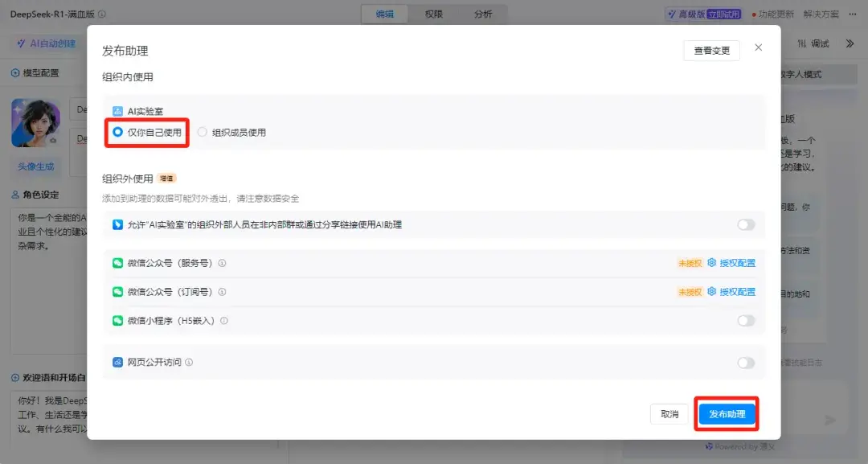Click the 未授权 tag for 服务号
This screenshot has height=464, width=868.
[x=690, y=263]
